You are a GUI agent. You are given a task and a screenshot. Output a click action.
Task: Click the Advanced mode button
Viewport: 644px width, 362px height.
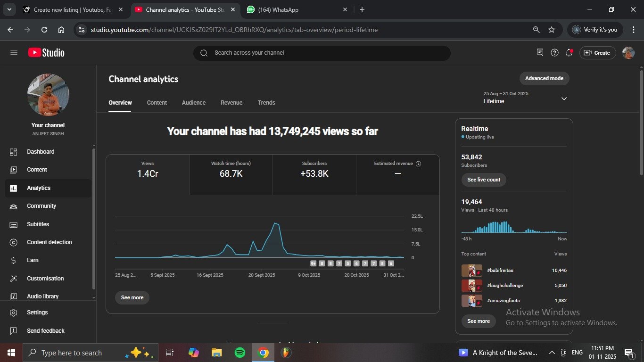pos(544,78)
